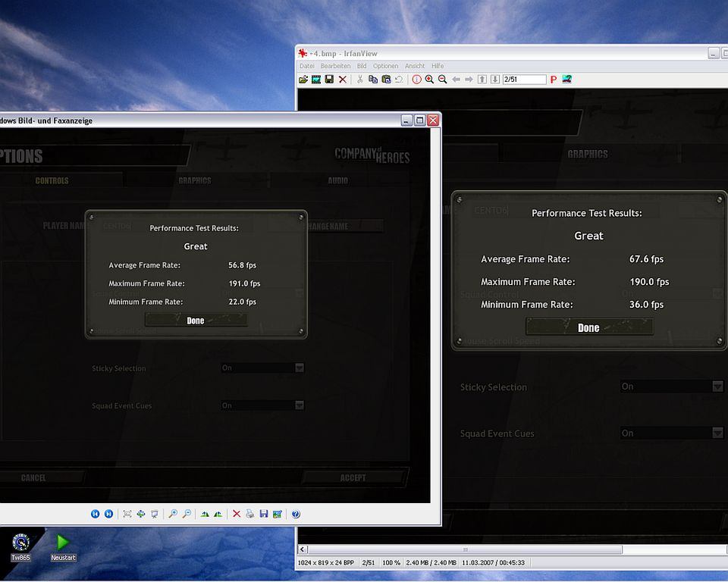Click the 2/51 image index field

pyautogui.click(x=524, y=80)
